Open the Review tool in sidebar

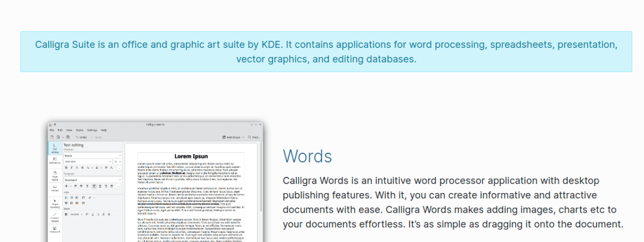(x=55, y=188)
